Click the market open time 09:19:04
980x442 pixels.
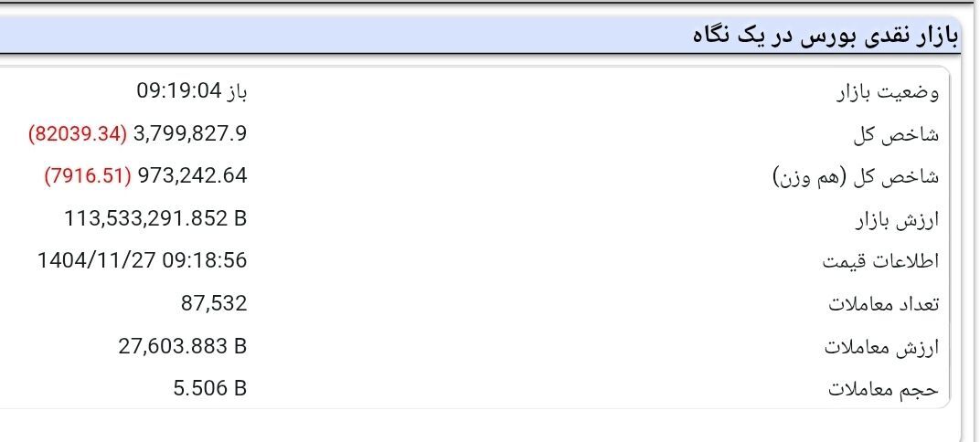point(179,91)
